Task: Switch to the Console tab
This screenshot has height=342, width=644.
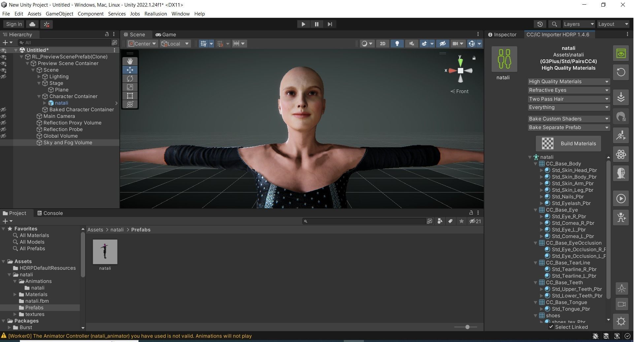Action: [50, 213]
